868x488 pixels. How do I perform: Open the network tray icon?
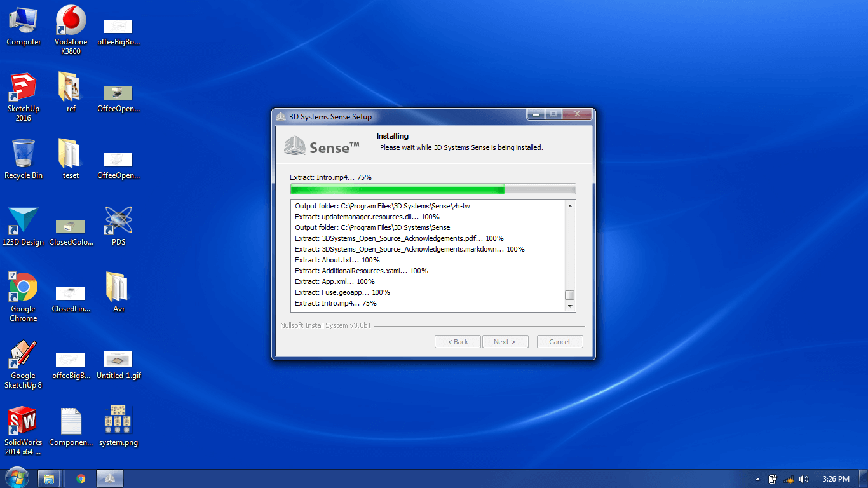pos(789,479)
